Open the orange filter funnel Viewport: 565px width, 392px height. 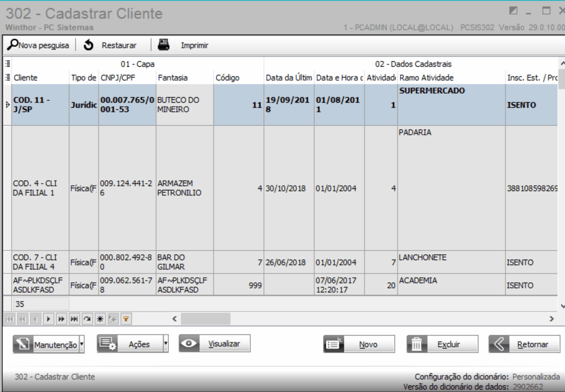(x=126, y=319)
